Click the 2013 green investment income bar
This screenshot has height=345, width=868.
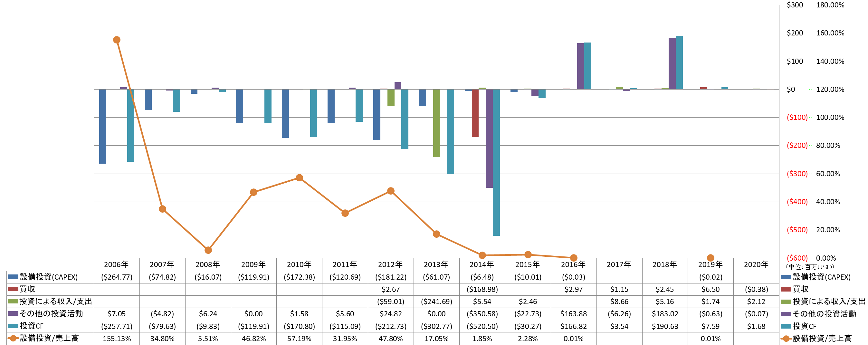436,123
